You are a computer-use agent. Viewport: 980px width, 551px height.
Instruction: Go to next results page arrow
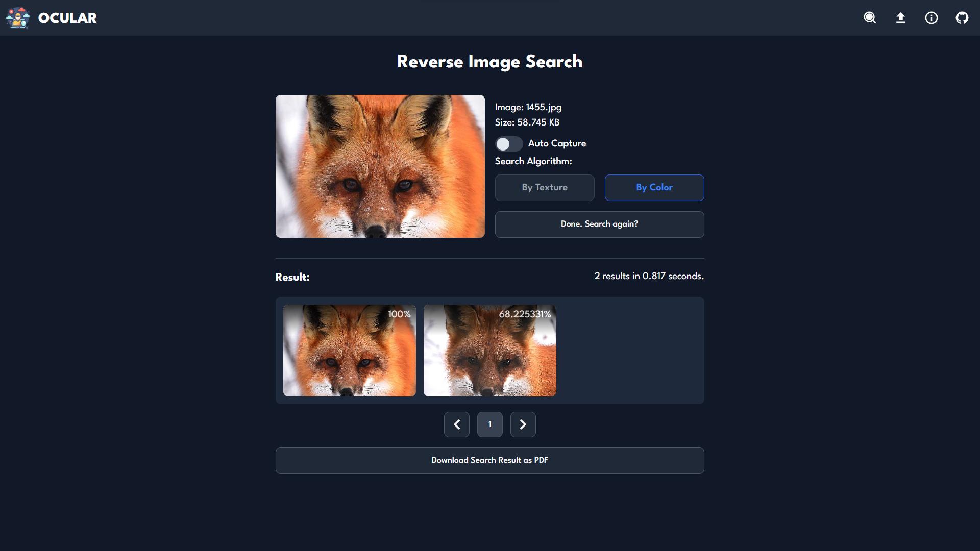tap(523, 424)
